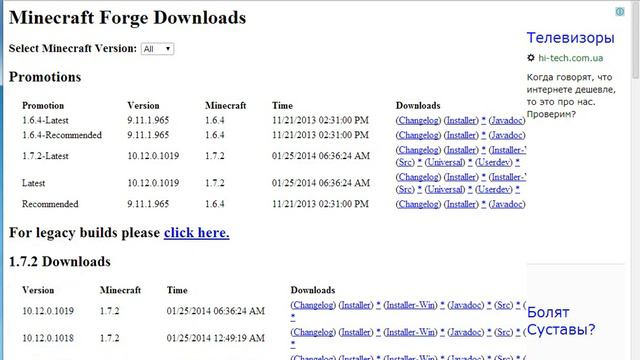The width and height of the screenshot is (640, 360).
Task: Open Changelog in the plain Latest promotion row
Action: point(418,177)
